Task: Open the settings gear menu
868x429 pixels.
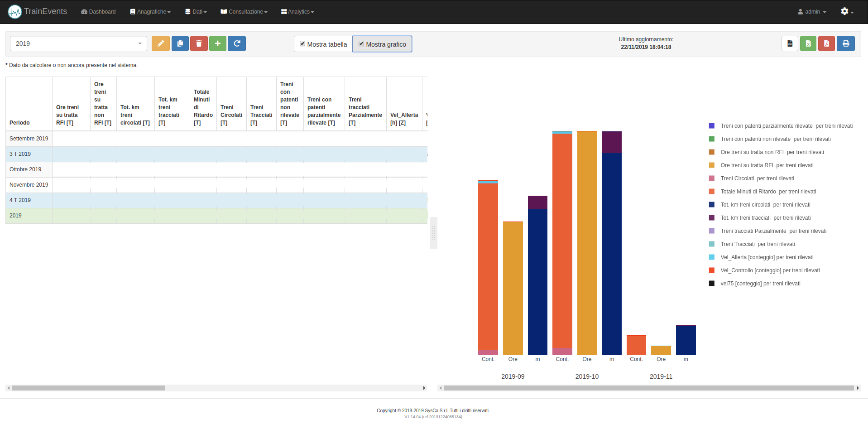Action: pyautogui.click(x=847, y=11)
